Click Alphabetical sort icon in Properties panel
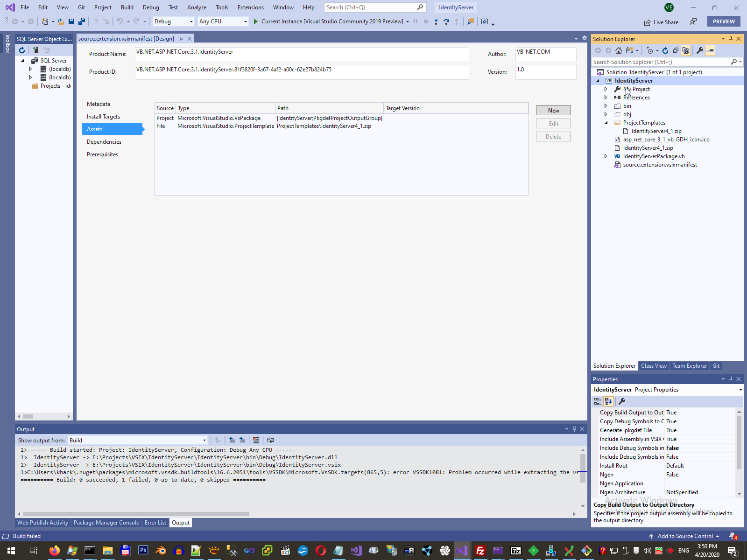This screenshot has height=560, width=747. [x=608, y=401]
